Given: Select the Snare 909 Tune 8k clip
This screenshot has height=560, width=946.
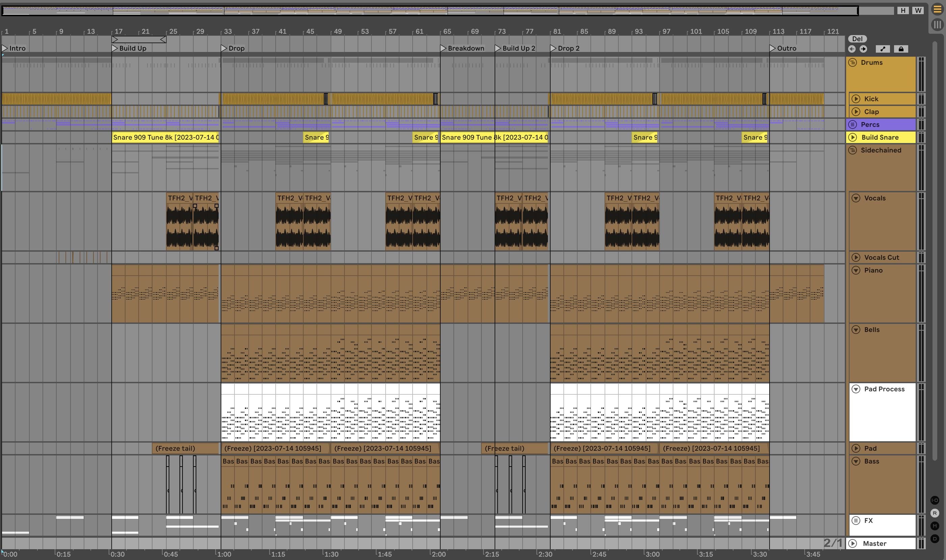Looking at the screenshot, I should (165, 137).
